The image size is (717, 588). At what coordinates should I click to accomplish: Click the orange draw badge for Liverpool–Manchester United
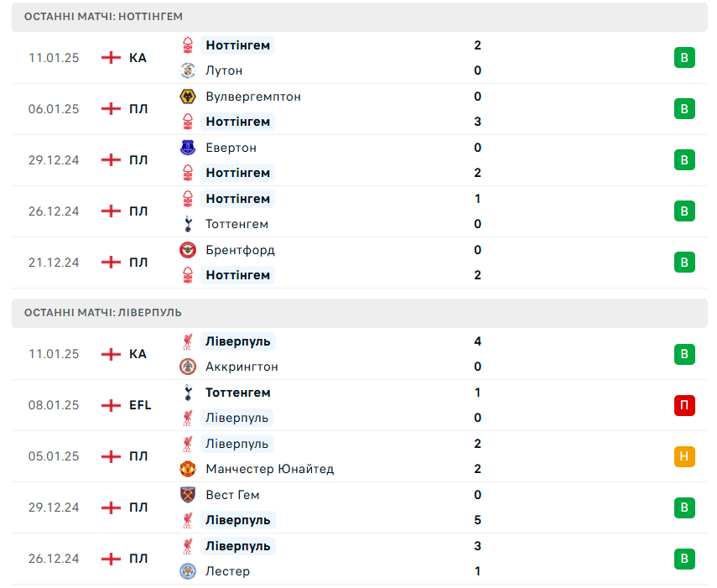point(684,456)
